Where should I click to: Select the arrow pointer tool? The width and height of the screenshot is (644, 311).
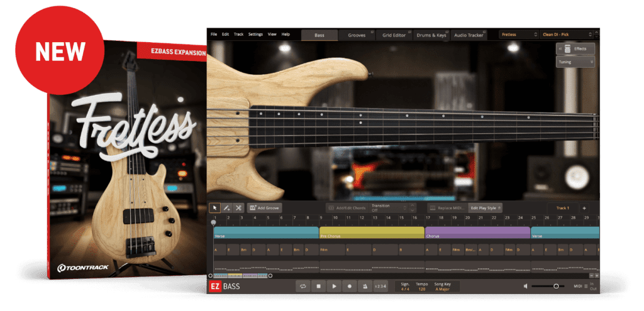coord(215,208)
